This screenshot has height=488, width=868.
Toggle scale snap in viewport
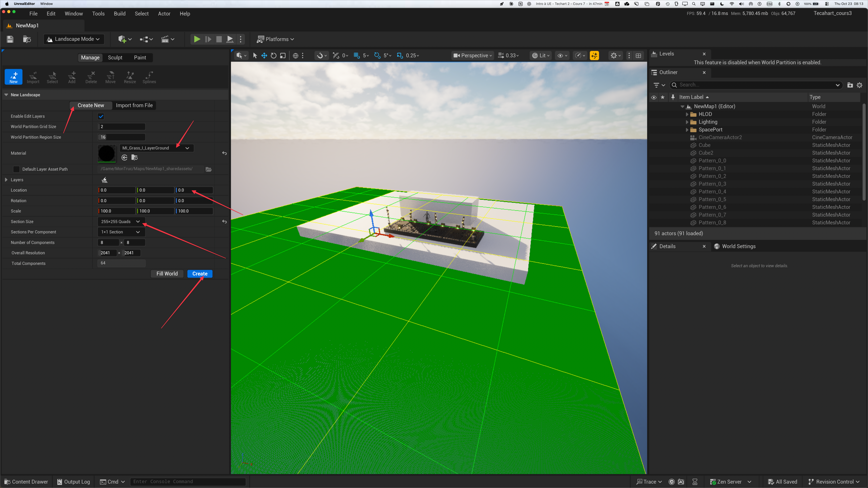point(400,56)
